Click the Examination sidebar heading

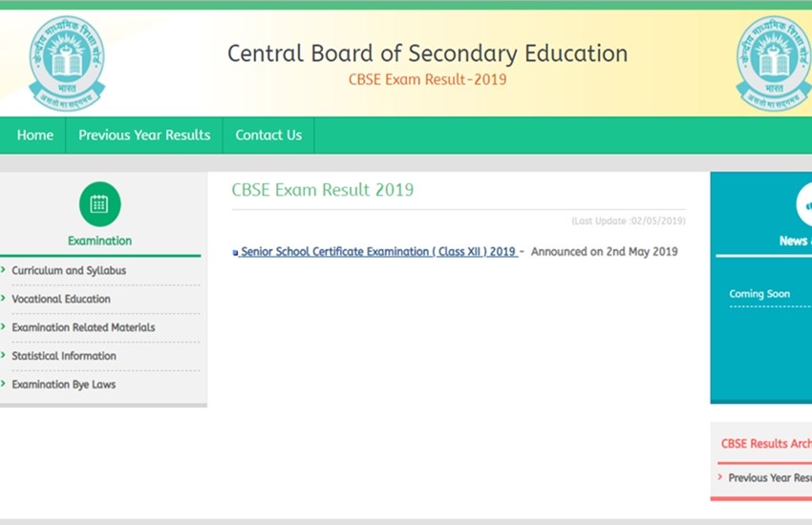99,241
